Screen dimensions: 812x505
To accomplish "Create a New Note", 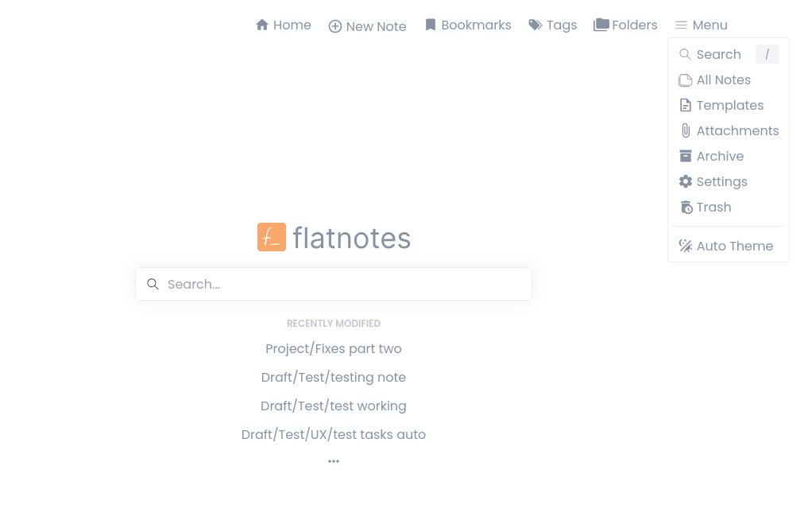I will 367,26.
